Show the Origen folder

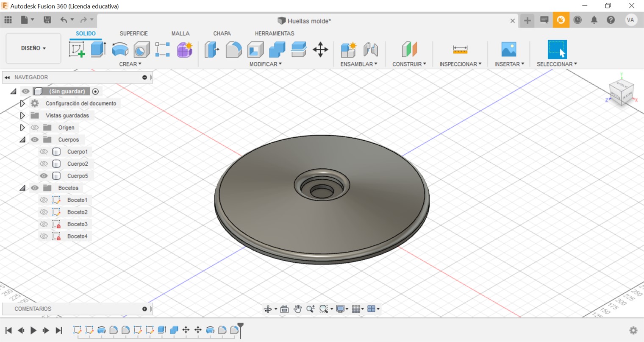tap(35, 128)
